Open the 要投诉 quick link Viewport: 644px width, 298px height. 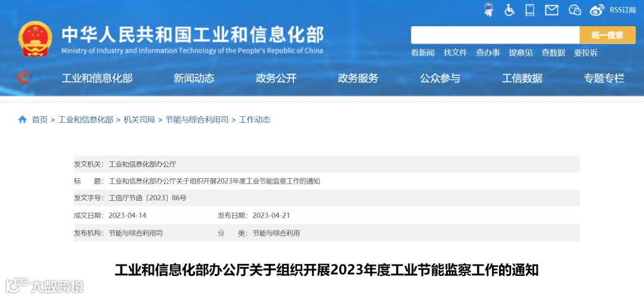coord(586,52)
